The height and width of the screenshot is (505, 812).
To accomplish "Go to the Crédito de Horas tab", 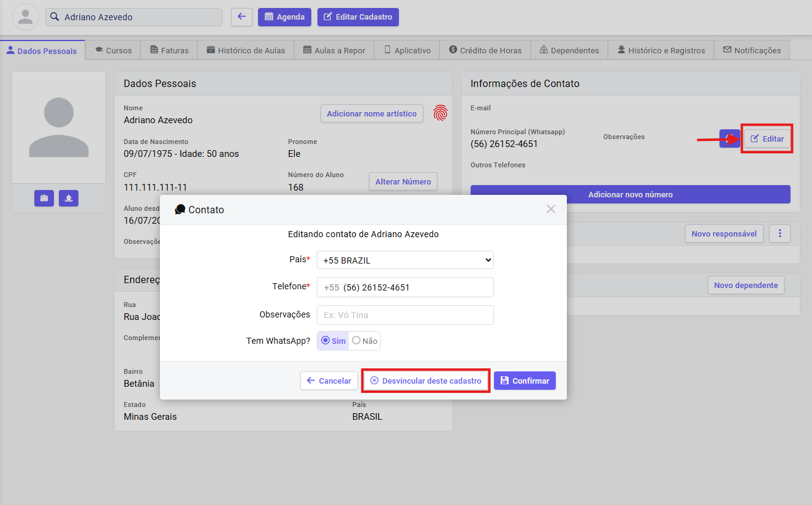I will pyautogui.click(x=485, y=50).
